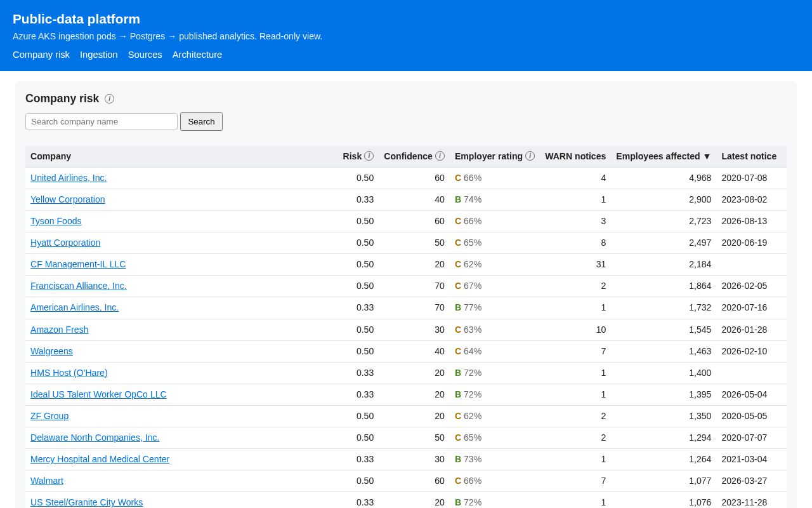The height and width of the screenshot is (508, 812).
Task: Open Franciscan Alliance, Inc. link
Action: click(x=79, y=286)
